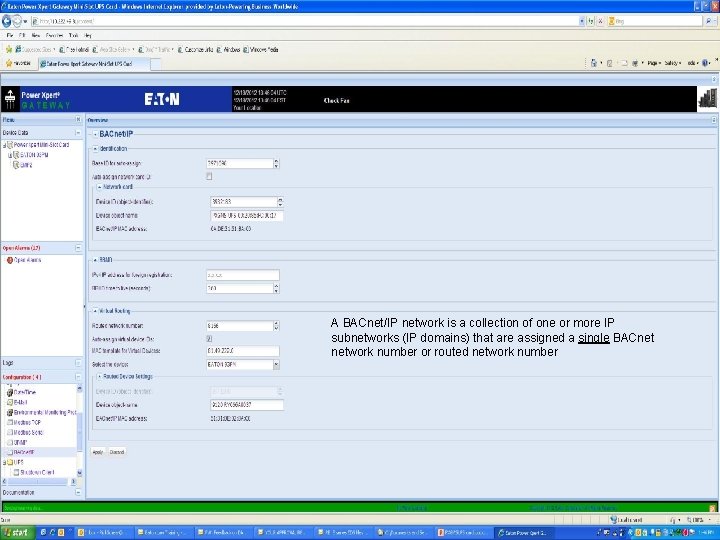
Task: Click the red Open Alarms icon
Action: tap(10, 260)
